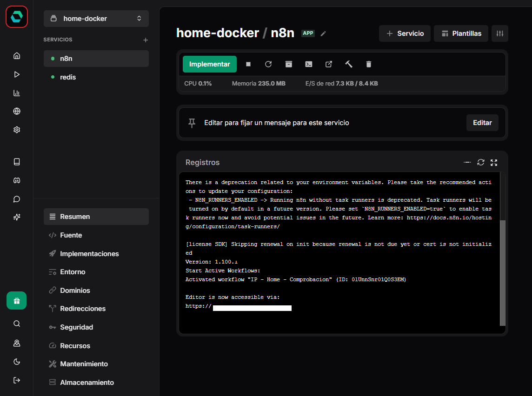532x396 pixels.
Task: Delete the service with trash icon
Action: 369,64
